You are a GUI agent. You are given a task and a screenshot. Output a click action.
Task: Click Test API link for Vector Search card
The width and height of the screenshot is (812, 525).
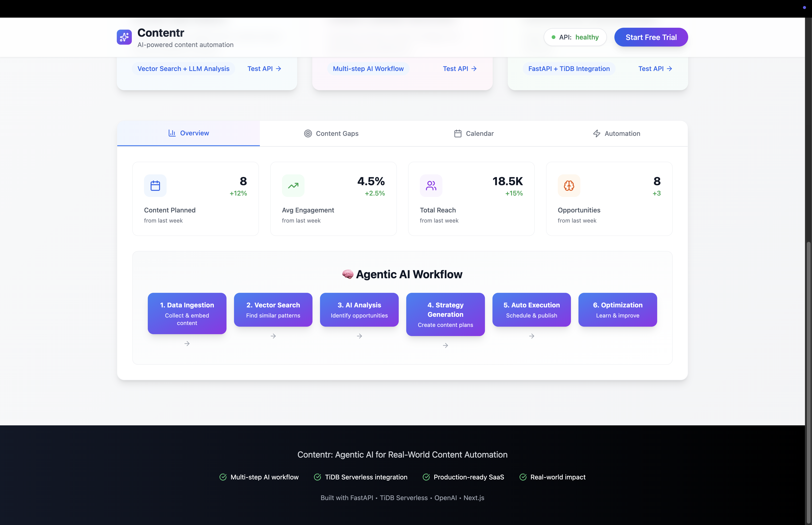point(264,69)
